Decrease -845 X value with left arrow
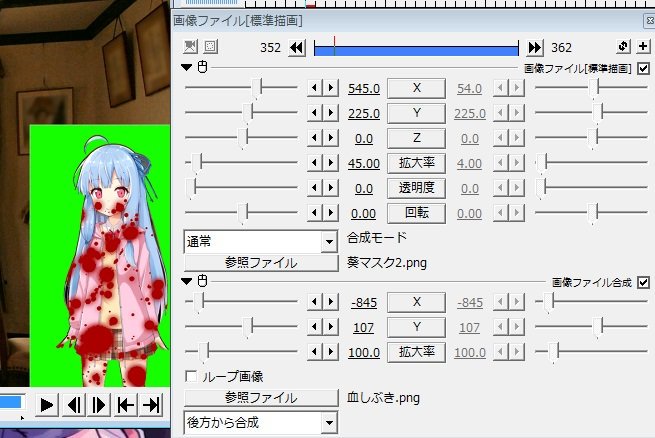Screen dimensions: 655x438 tap(315, 301)
